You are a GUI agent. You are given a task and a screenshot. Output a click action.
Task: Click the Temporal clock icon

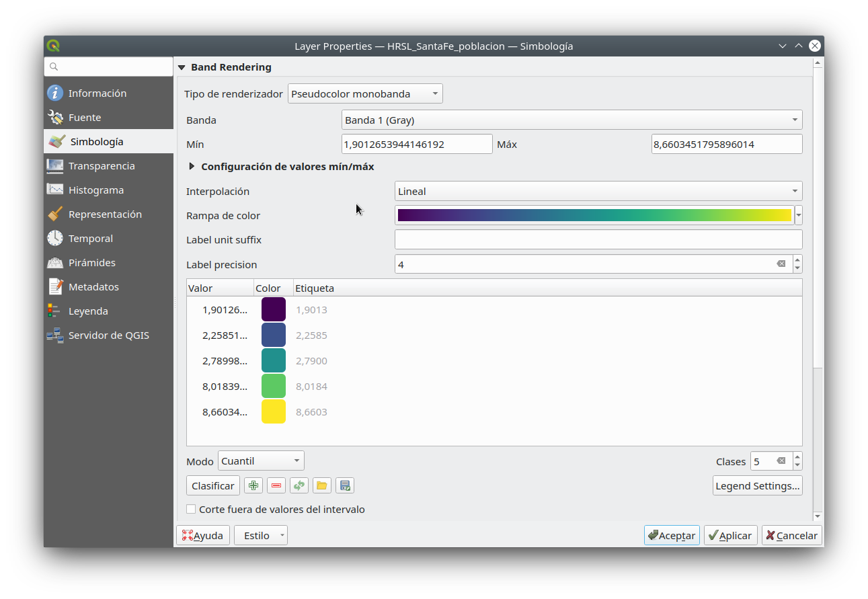55,239
